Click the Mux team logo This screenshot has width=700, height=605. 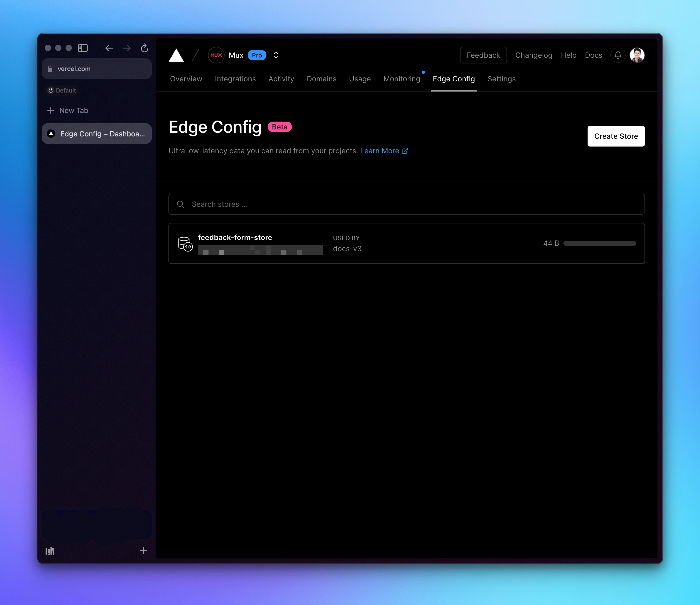click(216, 55)
